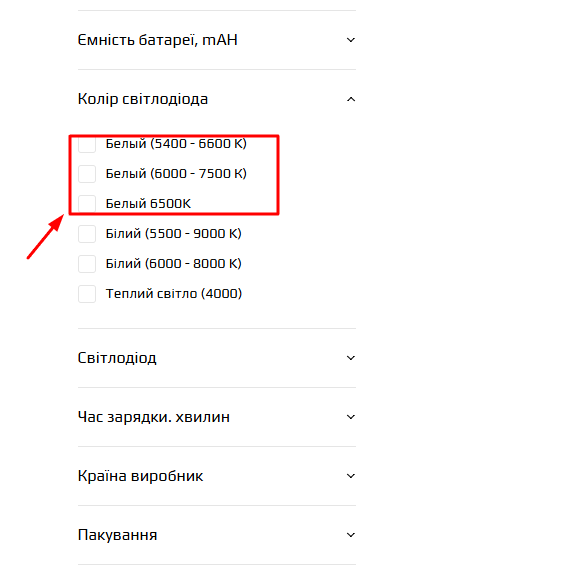Expand Ємність батареї section via its chevron
583x585 pixels.
point(351,40)
